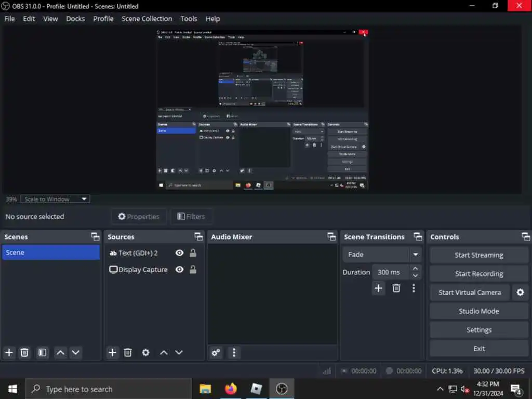Open the Help menu

click(x=212, y=19)
